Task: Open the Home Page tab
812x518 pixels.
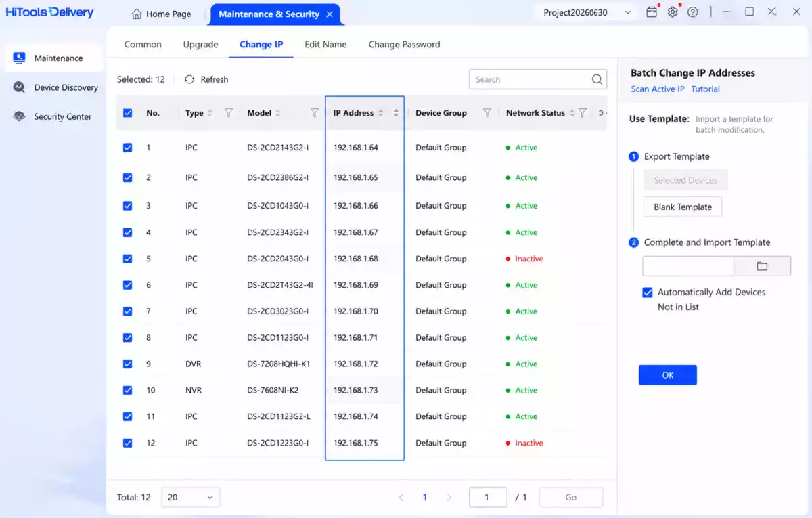Action: 162,14
